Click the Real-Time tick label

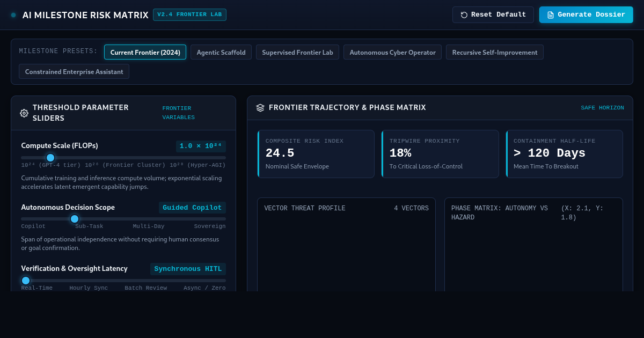pyautogui.click(x=37, y=288)
